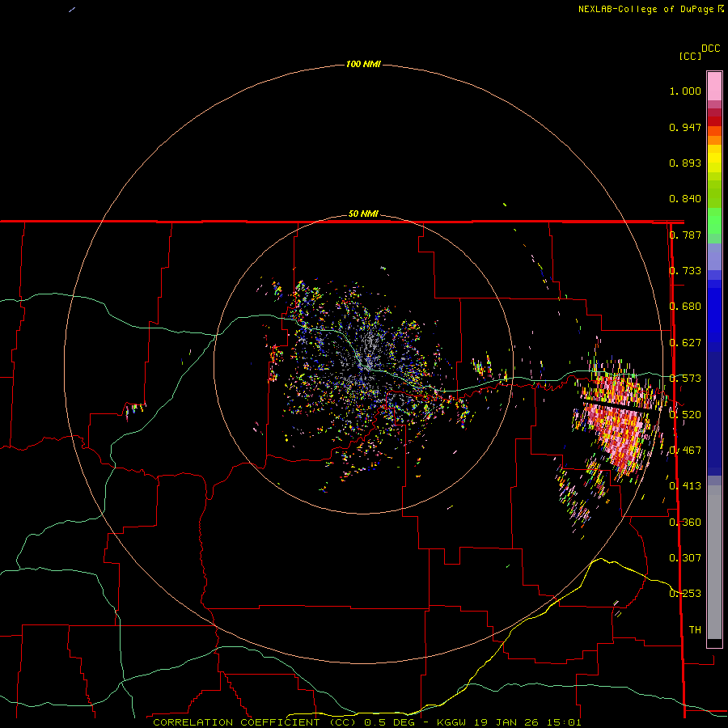Click the Correlation Coefficient KGGW caption text
This screenshot has height=728, width=728.
tap(366, 722)
